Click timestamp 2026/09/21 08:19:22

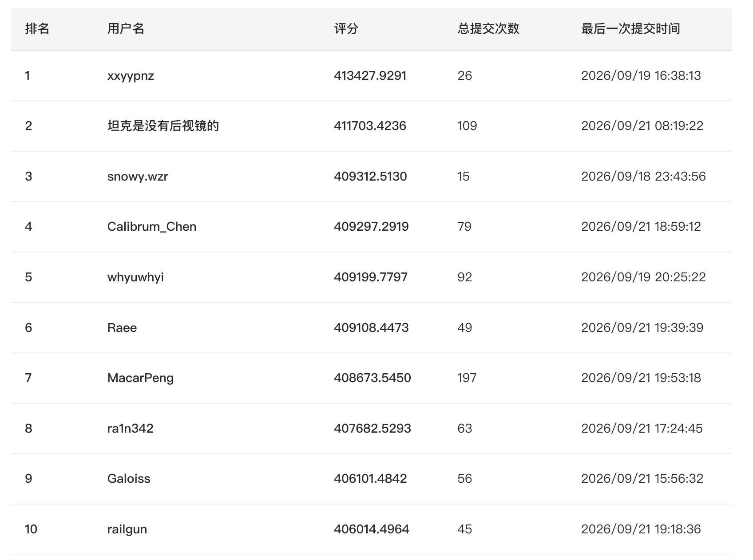tap(642, 126)
